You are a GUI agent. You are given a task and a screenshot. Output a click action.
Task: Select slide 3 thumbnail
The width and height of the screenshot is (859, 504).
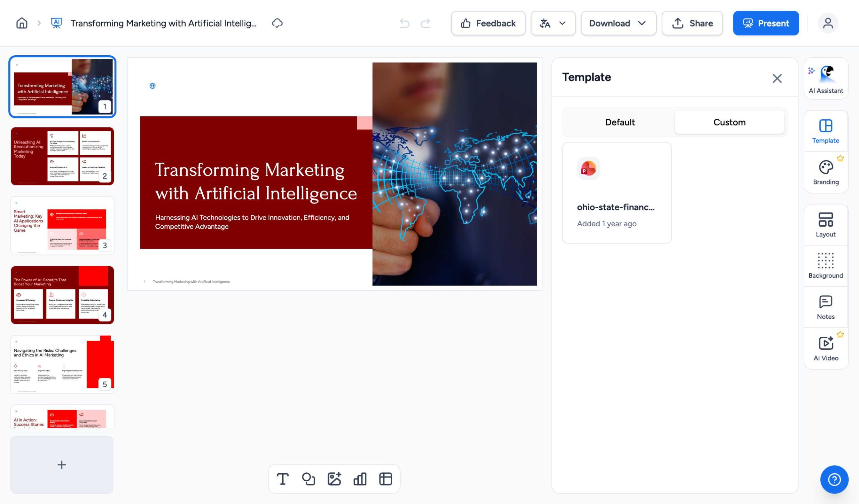[62, 225]
